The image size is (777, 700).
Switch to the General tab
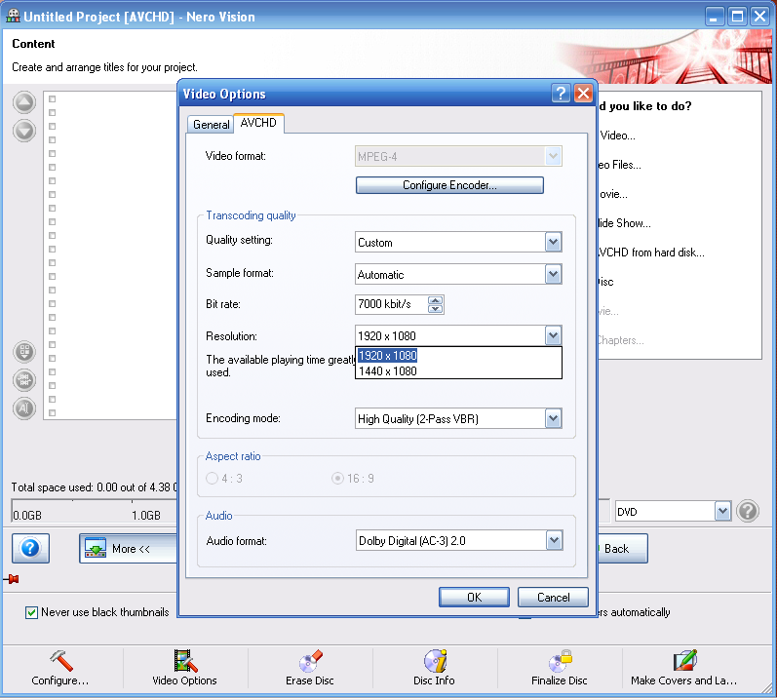pyautogui.click(x=212, y=125)
